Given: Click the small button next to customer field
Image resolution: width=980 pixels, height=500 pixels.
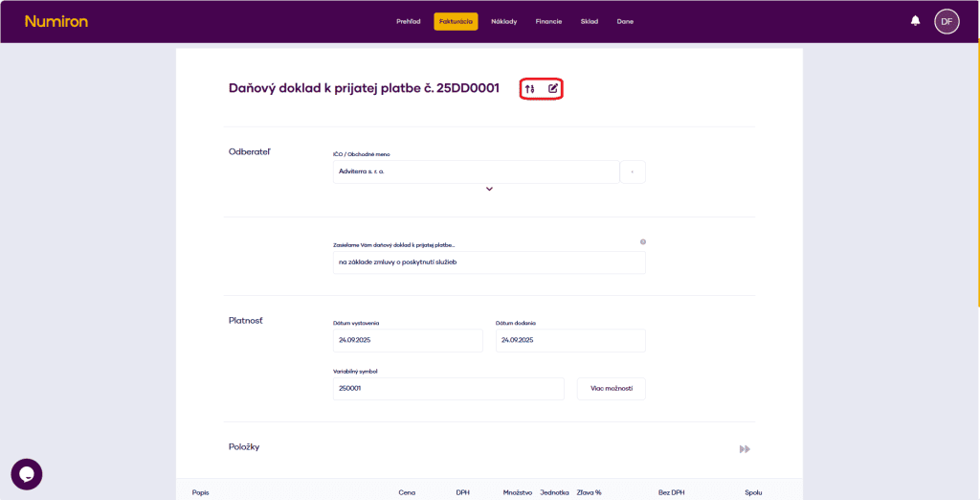Looking at the screenshot, I should [x=633, y=171].
